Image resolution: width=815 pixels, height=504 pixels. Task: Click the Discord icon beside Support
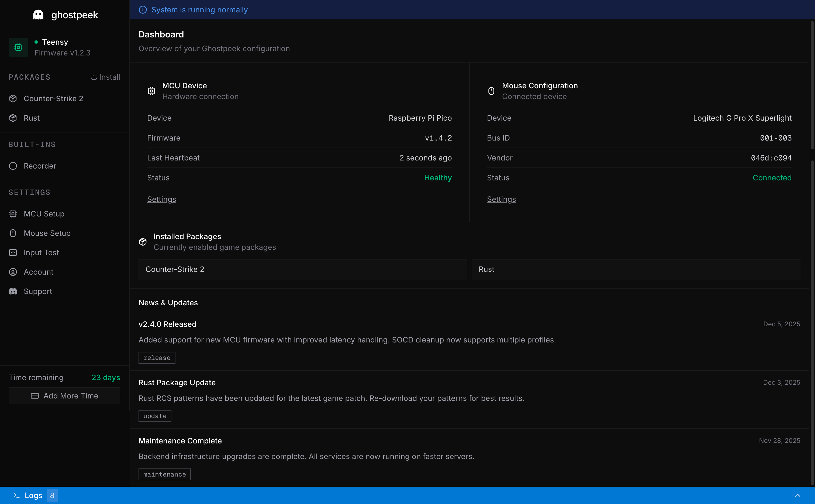(13, 291)
